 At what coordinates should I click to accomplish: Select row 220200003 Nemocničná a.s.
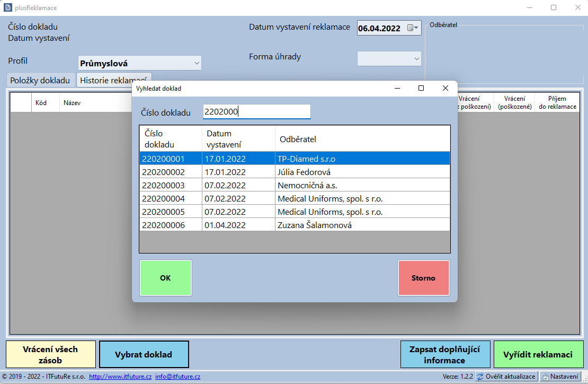point(295,186)
